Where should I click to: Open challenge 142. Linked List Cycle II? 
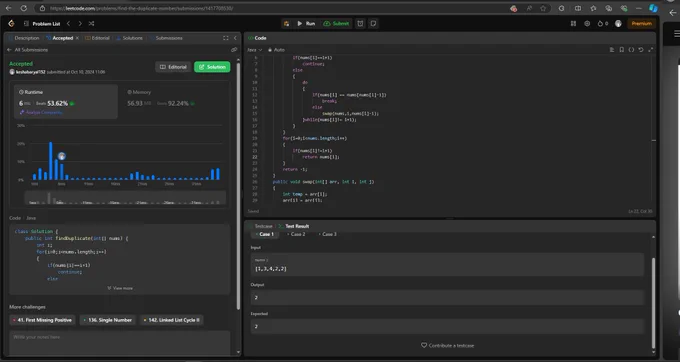pyautogui.click(x=171, y=320)
